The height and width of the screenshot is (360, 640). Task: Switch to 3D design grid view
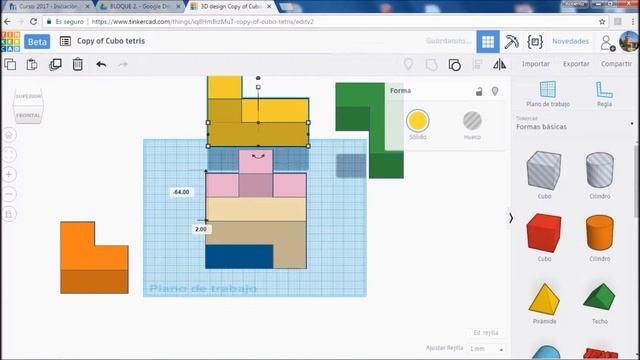(488, 41)
